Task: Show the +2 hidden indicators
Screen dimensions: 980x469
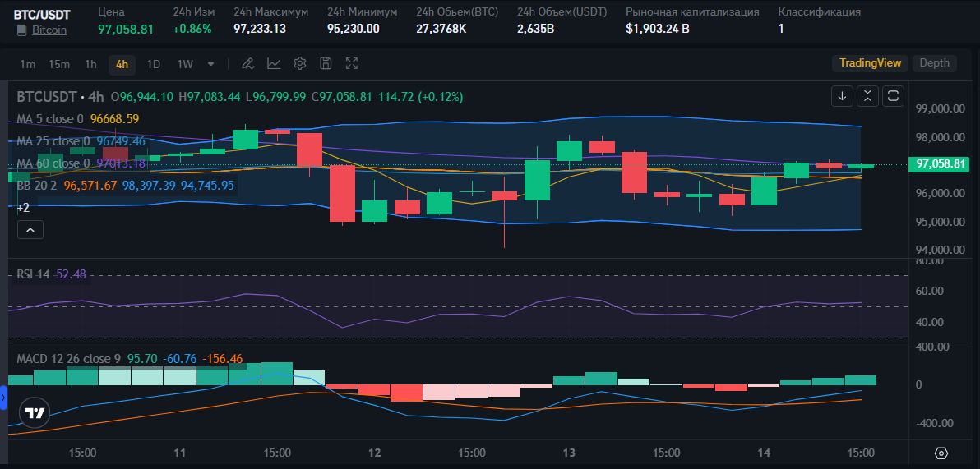Action: (24, 207)
